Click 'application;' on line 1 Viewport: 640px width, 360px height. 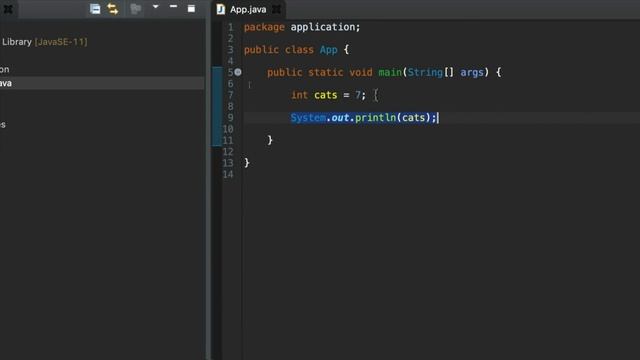point(325,27)
